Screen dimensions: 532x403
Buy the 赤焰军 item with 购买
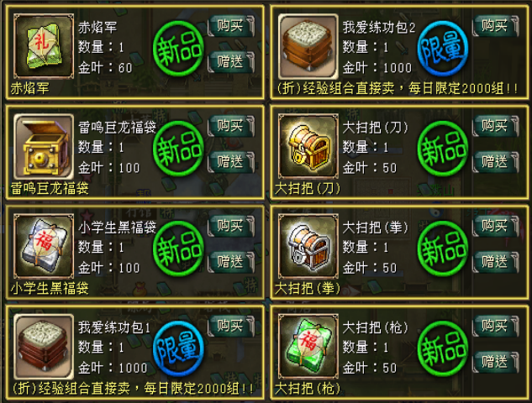[231, 26]
